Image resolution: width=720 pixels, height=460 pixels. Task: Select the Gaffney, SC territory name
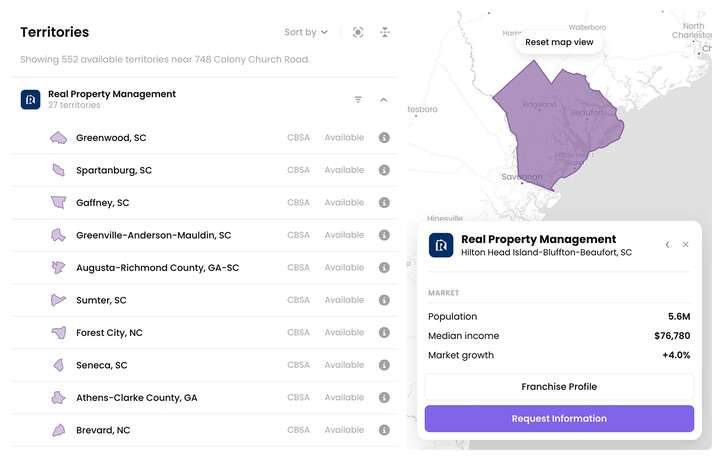coord(103,202)
